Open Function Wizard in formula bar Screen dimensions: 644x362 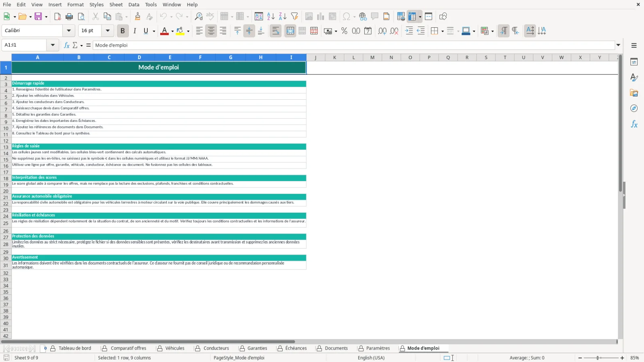click(x=67, y=45)
